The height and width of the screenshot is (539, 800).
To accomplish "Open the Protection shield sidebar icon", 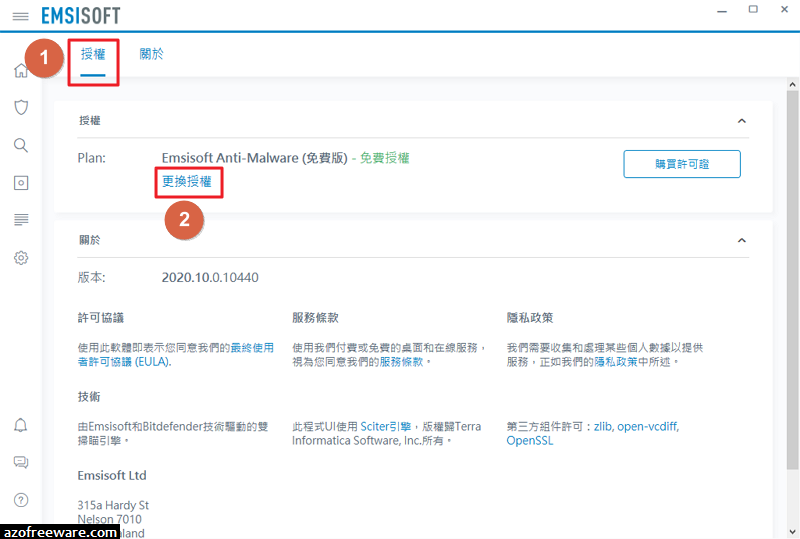I will [21, 108].
